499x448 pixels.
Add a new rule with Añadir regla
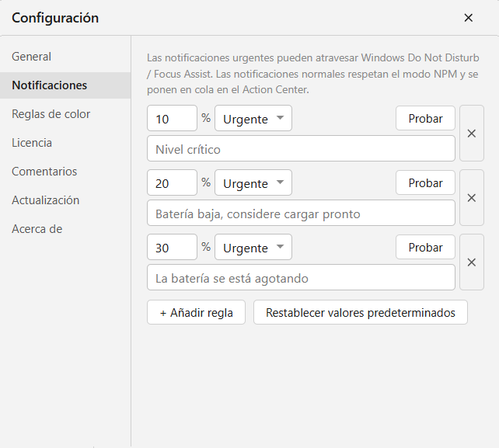pyautogui.click(x=196, y=312)
